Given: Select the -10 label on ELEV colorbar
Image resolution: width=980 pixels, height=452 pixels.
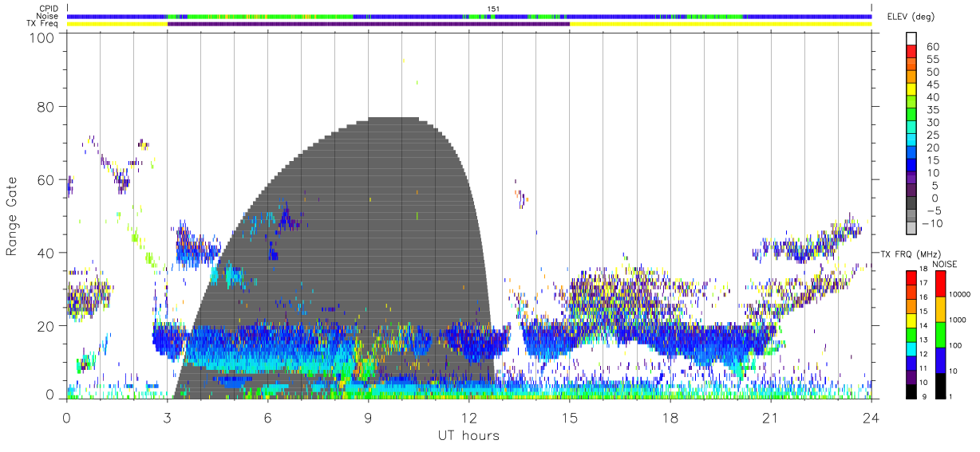Looking at the screenshot, I should (933, 223).
